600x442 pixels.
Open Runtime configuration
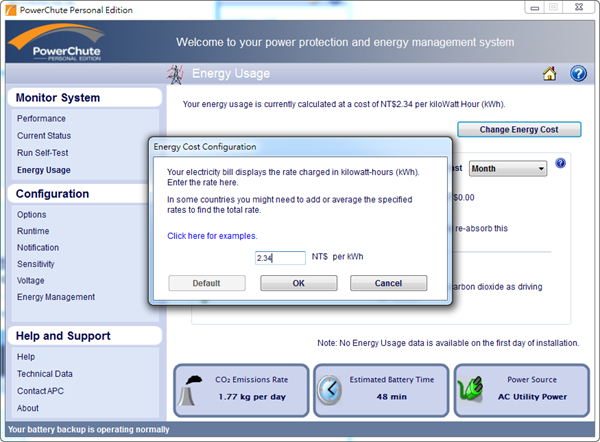click(33, 231)
